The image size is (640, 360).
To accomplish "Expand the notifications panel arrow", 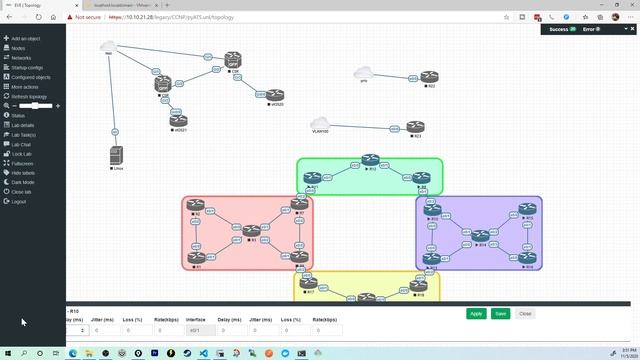I will [x=626, y=29].
